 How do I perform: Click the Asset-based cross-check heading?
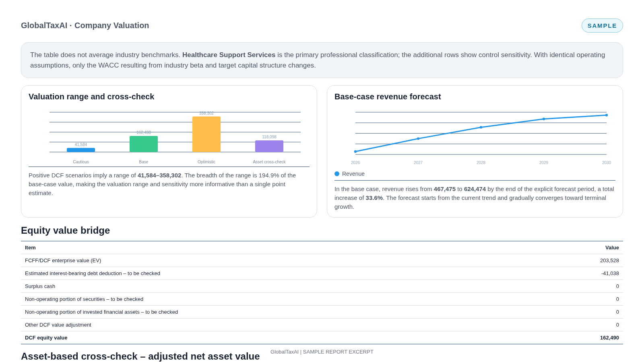[140, 356]
